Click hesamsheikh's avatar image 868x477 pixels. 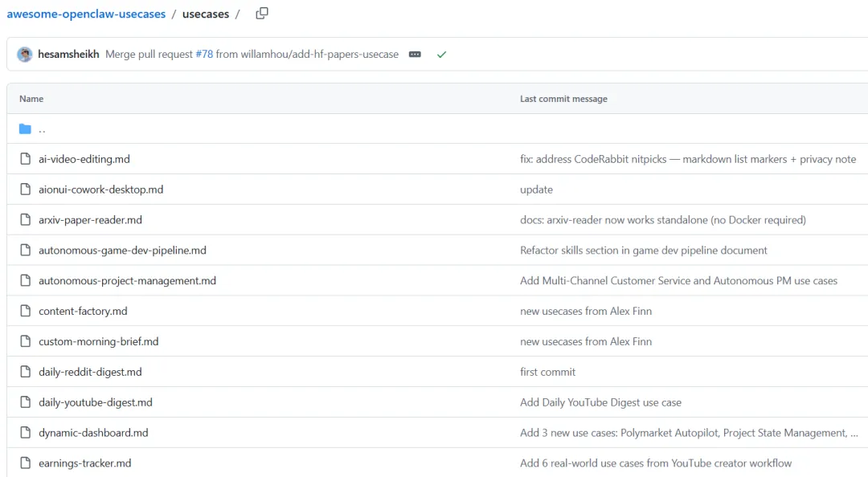[25, 55]
